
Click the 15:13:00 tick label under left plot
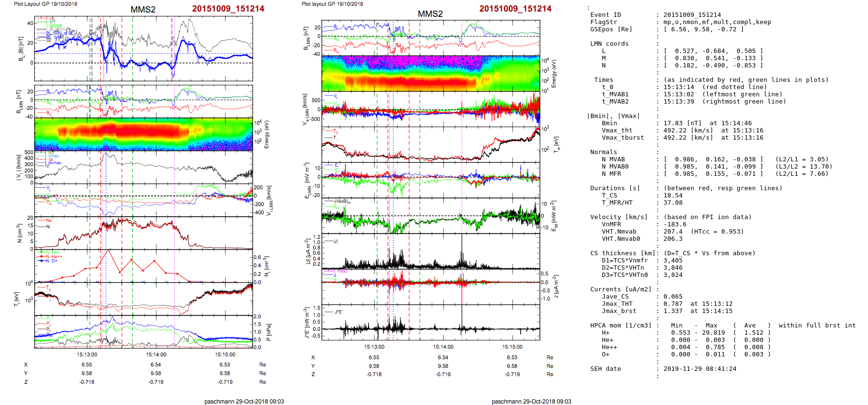coord(87,355)
